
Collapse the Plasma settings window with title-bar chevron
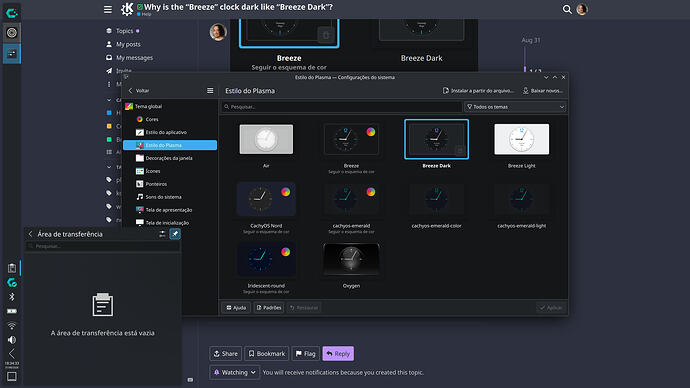(546, 77)
